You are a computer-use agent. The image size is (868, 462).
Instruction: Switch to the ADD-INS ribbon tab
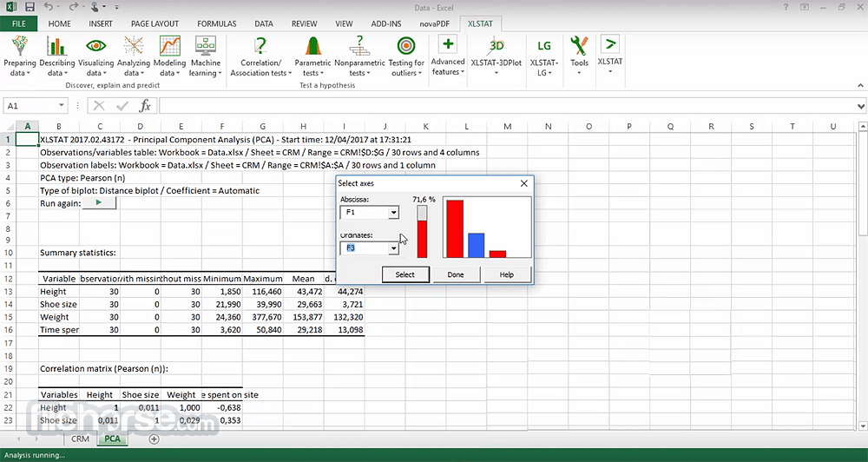pos(386,23)
